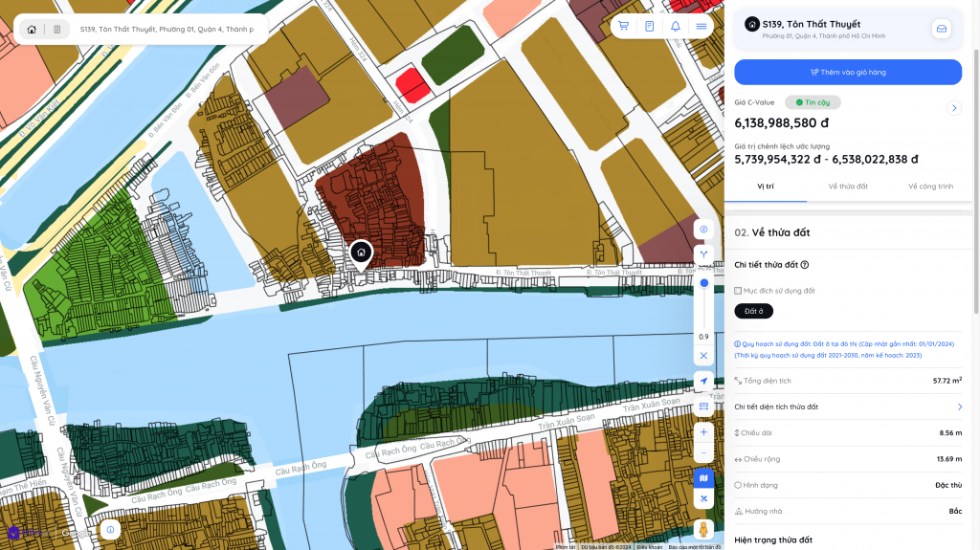Open Street View pegman
This screenshot has height=550, width=980.
tap(703, 529)
